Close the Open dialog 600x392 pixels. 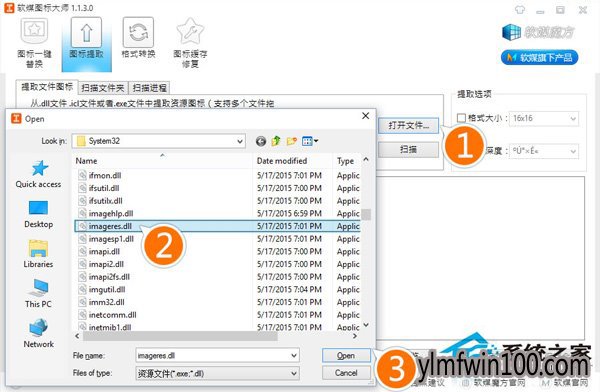coord(365,116)
